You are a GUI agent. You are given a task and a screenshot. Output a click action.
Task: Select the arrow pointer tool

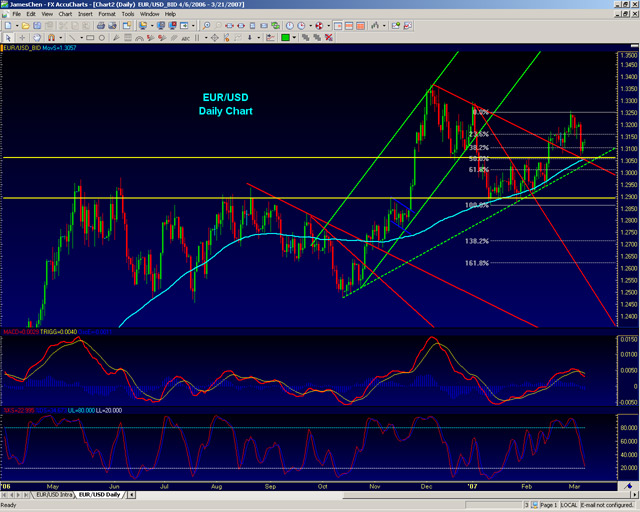coord(7,38)
